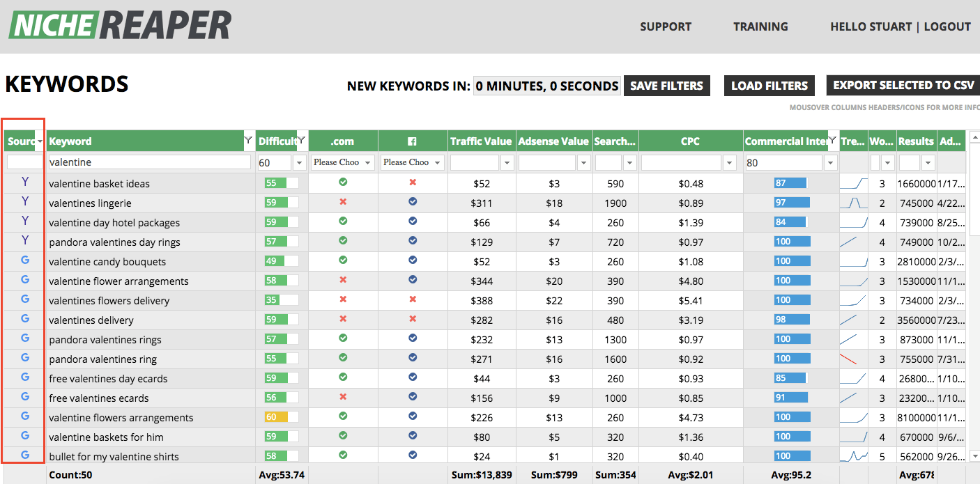Click the table's vertical scrollbar down arrow
Screen dimensions: 980x484
click(974, 455)
